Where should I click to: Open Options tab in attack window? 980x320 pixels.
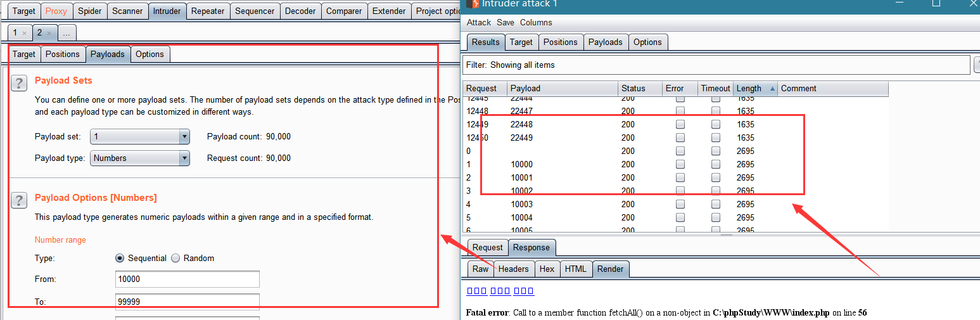pyautogui.click(x=647, y=42)
